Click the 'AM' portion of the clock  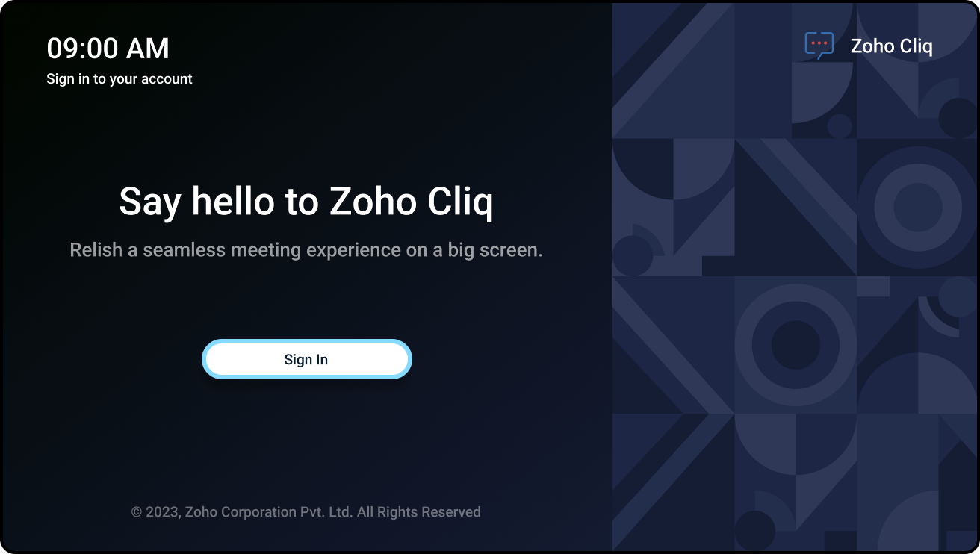point(148,49)
